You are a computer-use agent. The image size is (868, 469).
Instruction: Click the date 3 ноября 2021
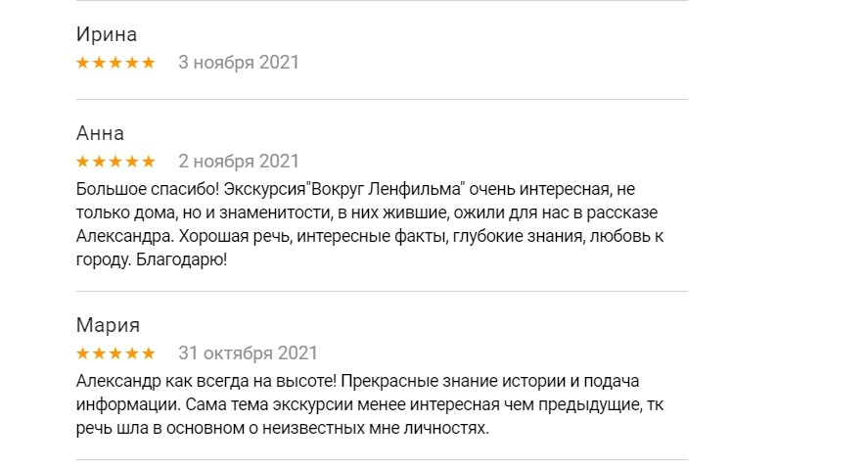[239, 63]
